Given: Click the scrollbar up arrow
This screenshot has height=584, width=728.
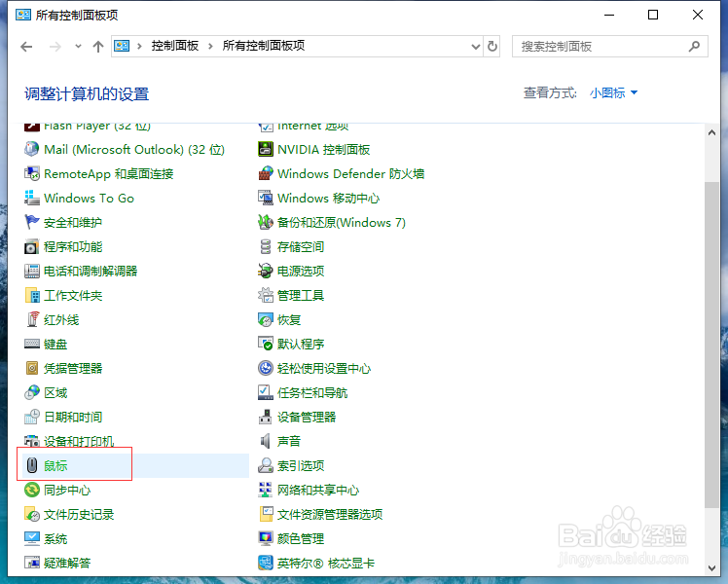Looking at the screenshot, I should pos(711,132).
